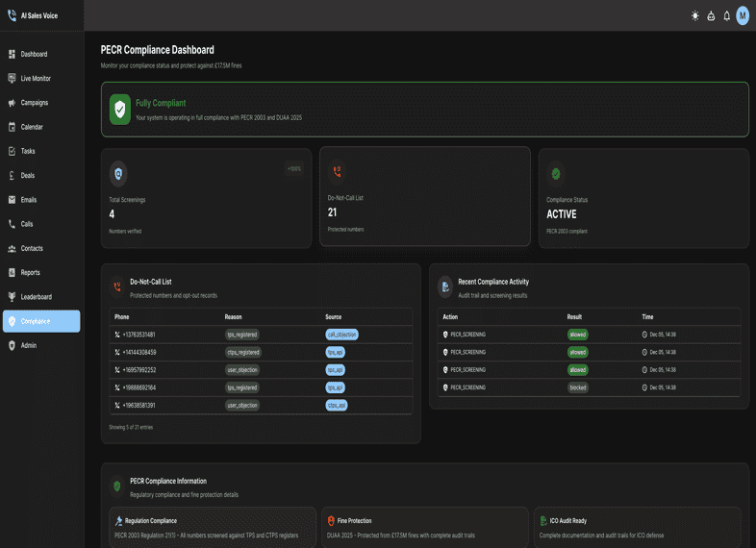The height and width of the screenshot is (548, 756).
Task: Click the Phone column header
Action: pos(121,317)
